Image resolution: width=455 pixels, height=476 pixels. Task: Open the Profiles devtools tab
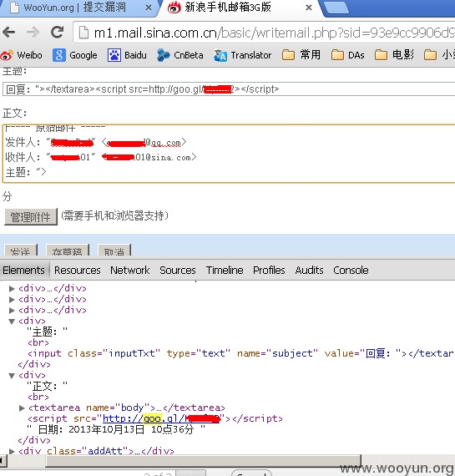(x=269, y=271)
